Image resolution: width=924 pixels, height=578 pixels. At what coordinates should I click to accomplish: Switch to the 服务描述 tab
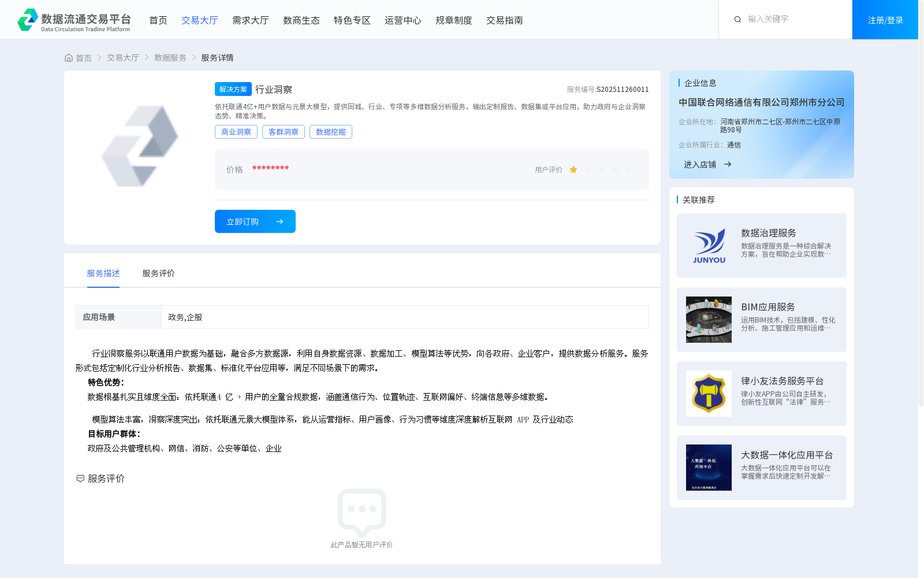tap(103, 273)
